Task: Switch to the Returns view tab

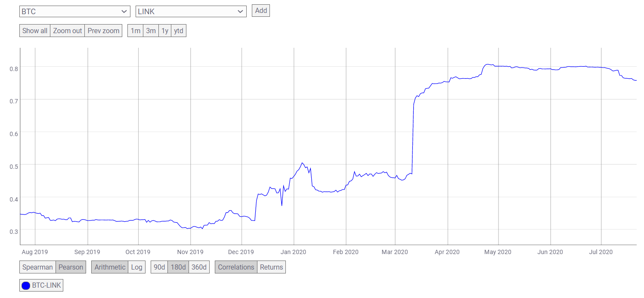Action: pos(271,267)
